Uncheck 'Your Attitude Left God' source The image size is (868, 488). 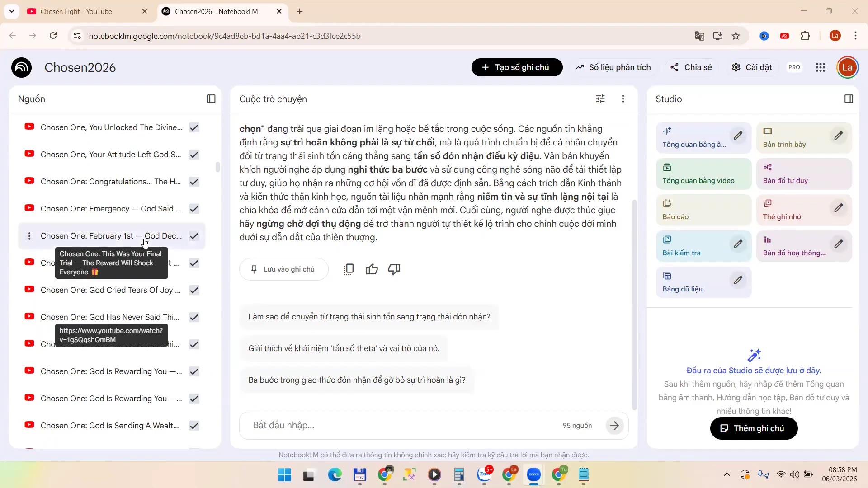click(194, 155)
